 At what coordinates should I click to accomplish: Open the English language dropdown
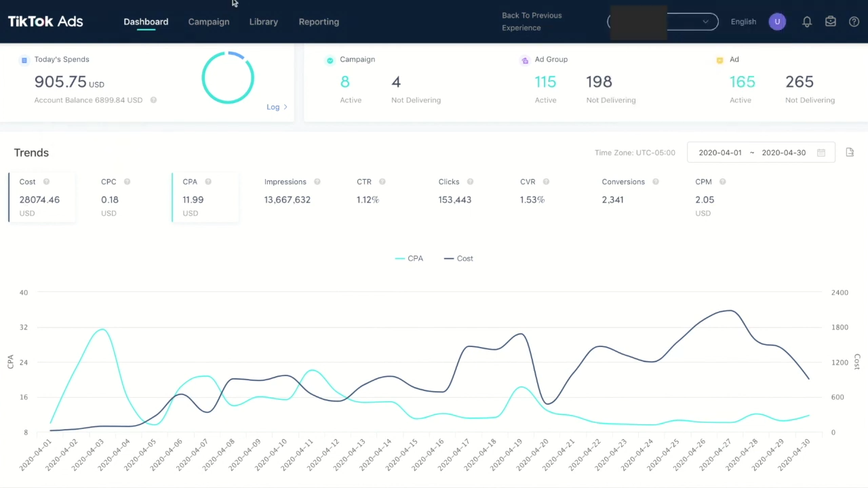pyautogui.click(x=743, y=22)
